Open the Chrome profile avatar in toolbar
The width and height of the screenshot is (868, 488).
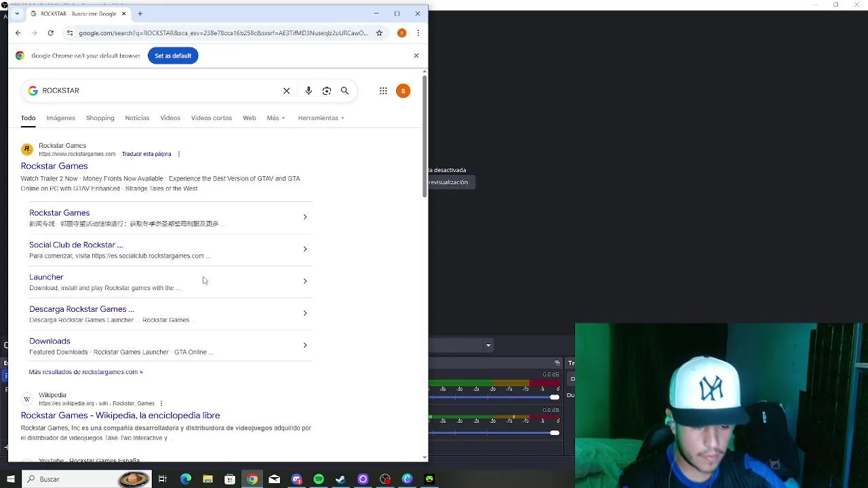(401, 33)
